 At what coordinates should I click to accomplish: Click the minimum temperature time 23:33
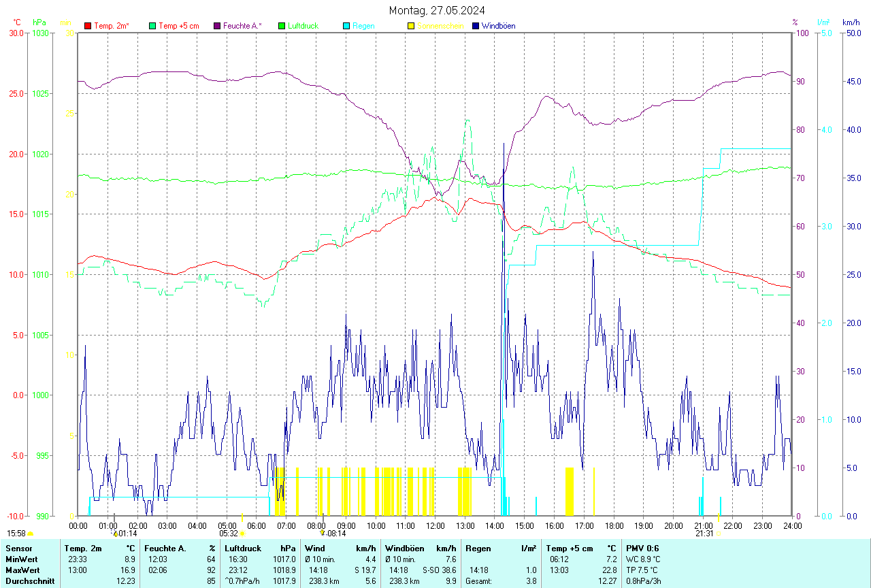(77, 559)
